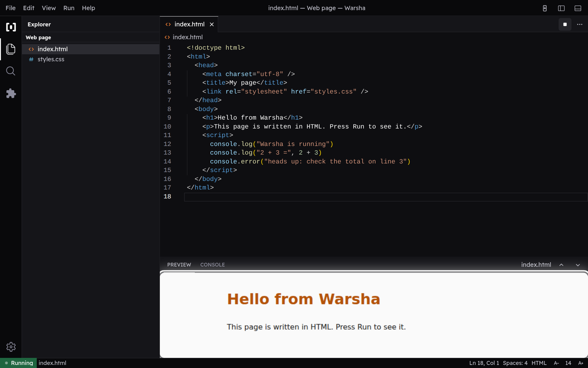Collapse the Web page folder section

tap(91, 37)
